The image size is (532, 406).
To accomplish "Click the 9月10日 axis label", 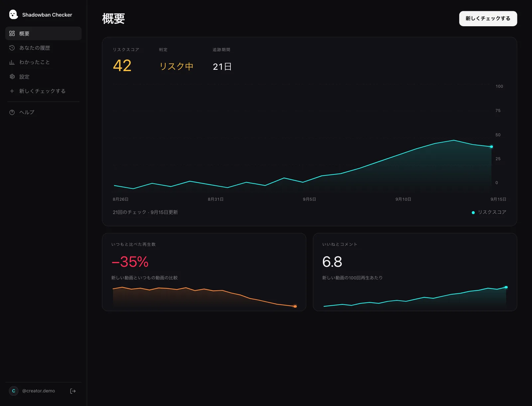I will (x=403, y=199).
